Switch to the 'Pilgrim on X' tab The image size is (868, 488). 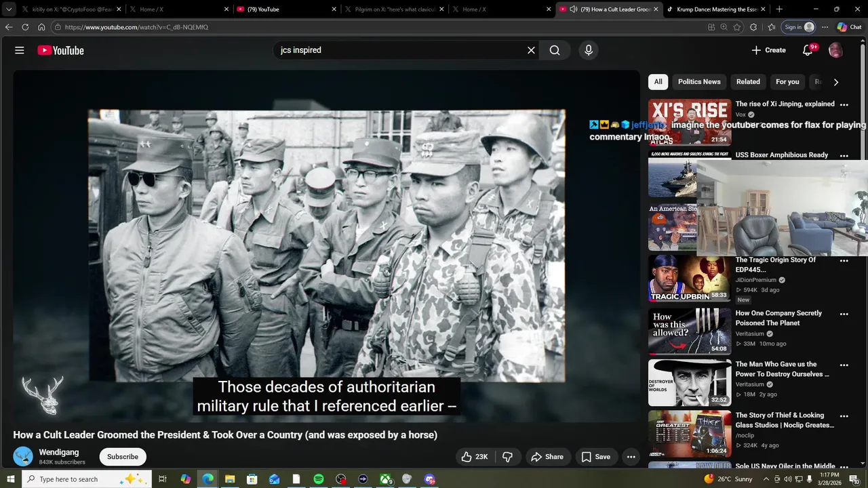[393, 9]
